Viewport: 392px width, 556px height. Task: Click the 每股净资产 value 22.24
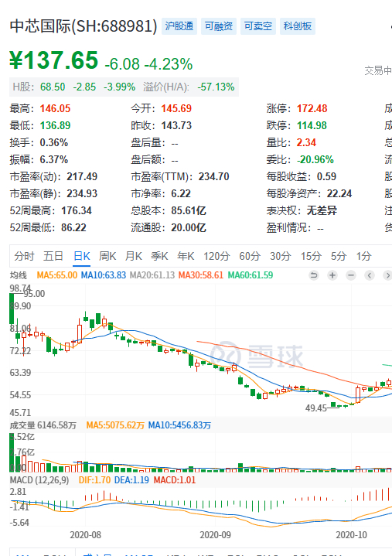(x=339, y=193)
